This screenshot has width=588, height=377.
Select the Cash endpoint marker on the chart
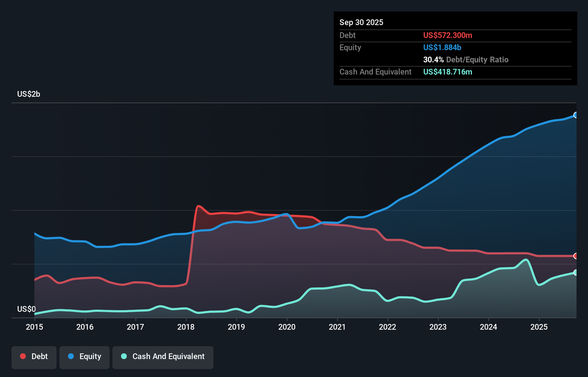coord(575,273)
